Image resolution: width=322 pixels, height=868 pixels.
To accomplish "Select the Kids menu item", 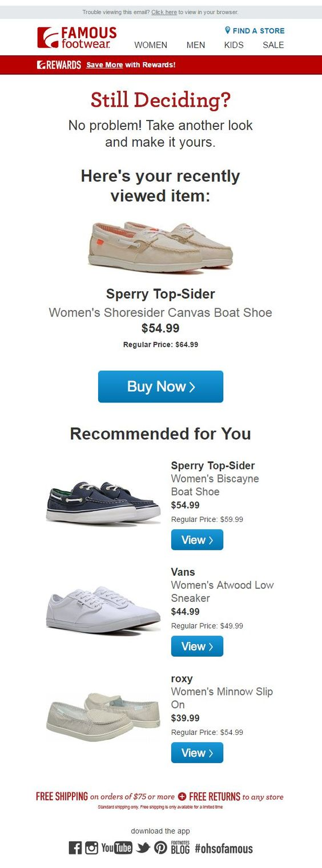I will pyautogui.click(x=234, y=45).
